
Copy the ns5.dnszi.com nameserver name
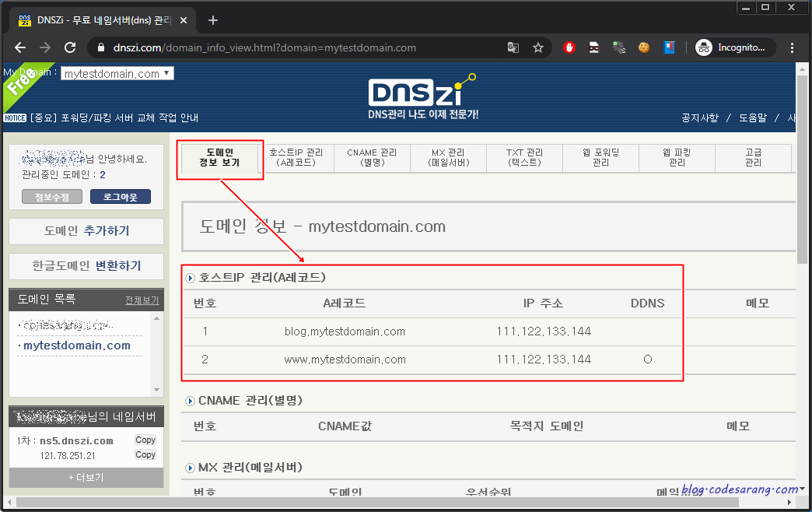[x=145, y=440]
